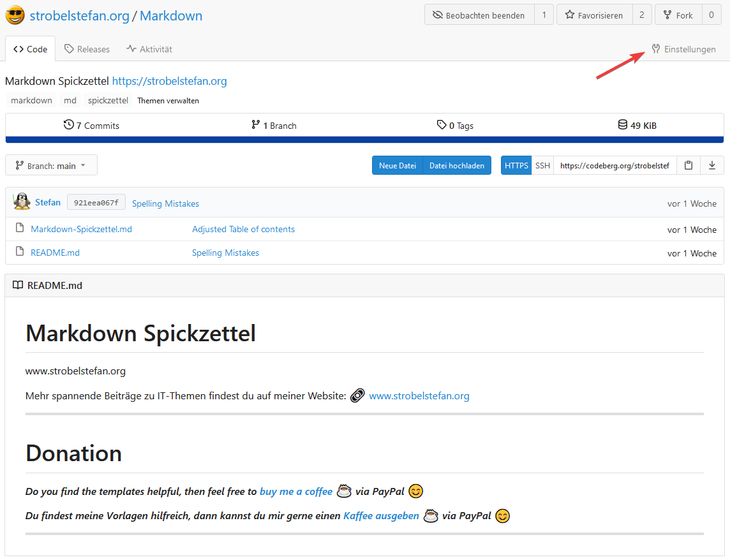Open Markdown-Spickzettel.md file

tap(81, 229)
